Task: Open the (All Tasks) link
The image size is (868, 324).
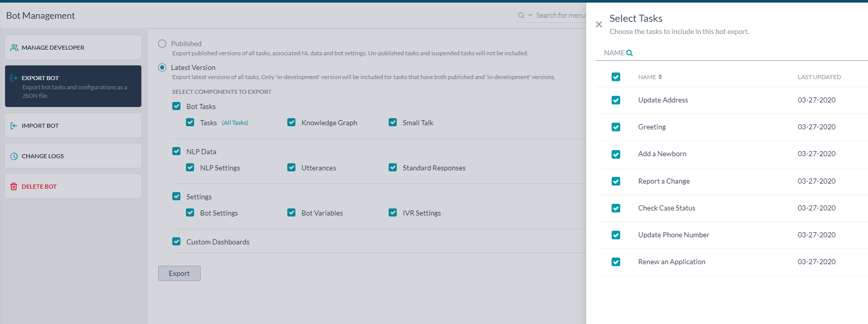Action: tap(235, 123)
